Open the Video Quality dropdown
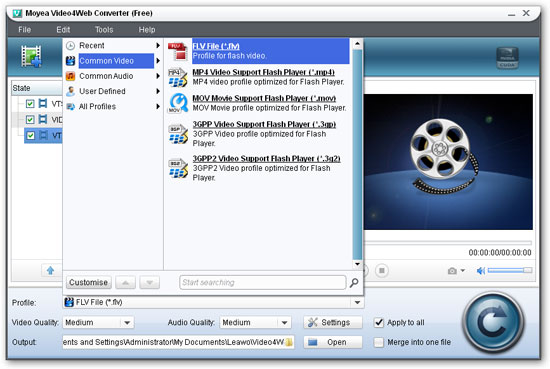The image size is (550, 369). pos(127,322)
